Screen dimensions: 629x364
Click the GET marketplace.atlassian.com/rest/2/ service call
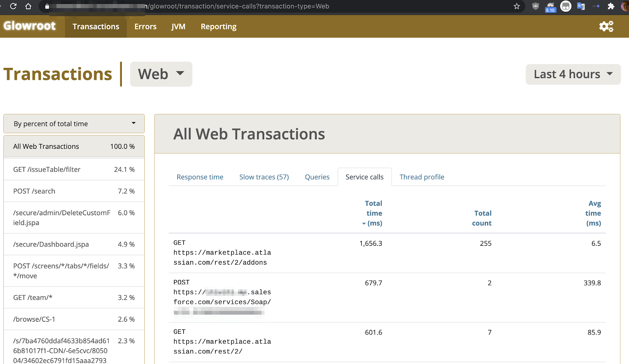[222, 342]
